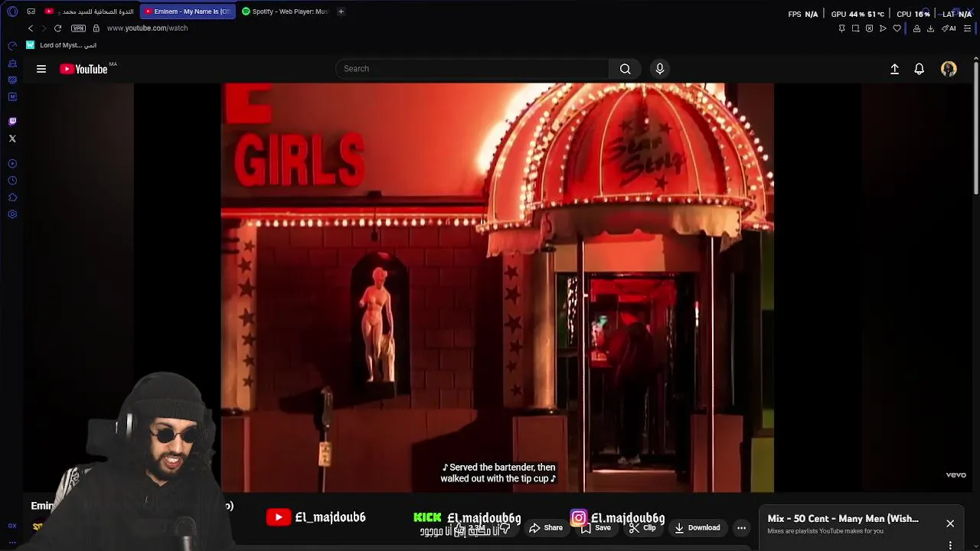Open X (Twitter) in the sidebar

click(12, 139)
